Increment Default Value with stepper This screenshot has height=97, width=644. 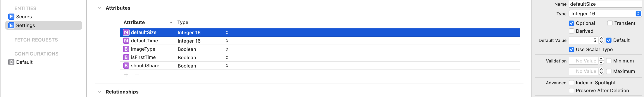[601, 39]
